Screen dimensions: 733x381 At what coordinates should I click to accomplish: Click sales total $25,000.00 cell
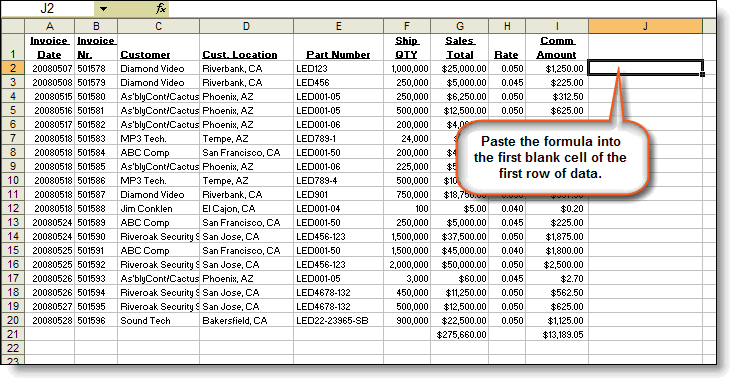460,68
